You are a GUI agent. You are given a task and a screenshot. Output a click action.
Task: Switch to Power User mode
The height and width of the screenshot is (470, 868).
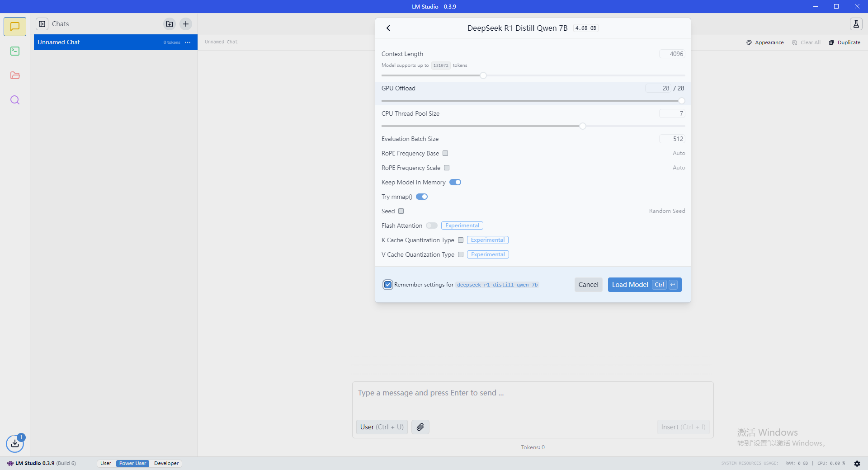132,463
